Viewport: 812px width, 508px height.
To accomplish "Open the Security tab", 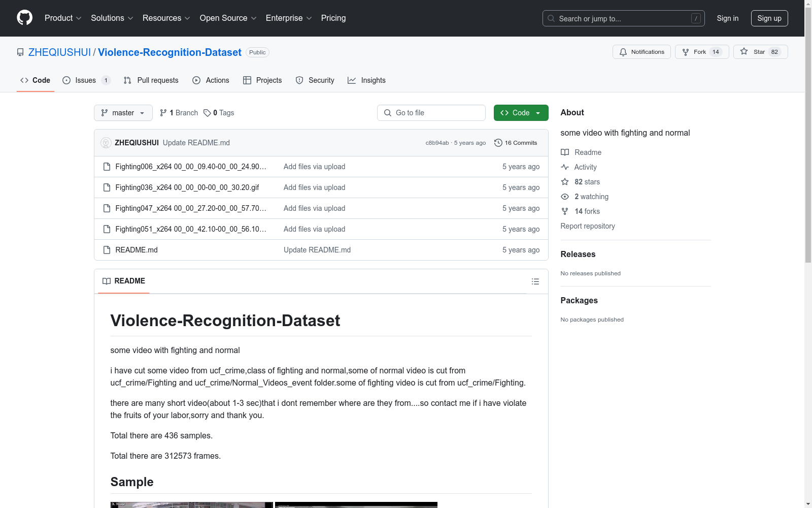I will [x=315, y=80].
